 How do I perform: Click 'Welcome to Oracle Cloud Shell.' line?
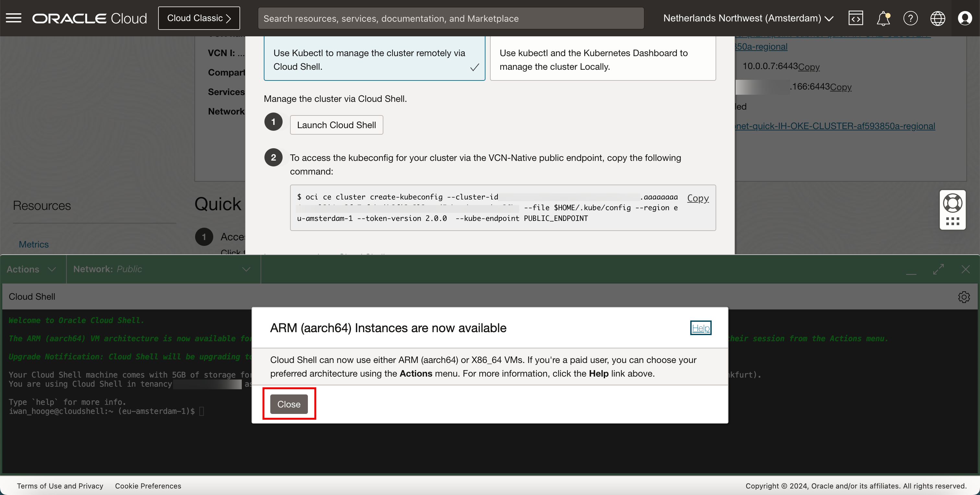[76, 320]
